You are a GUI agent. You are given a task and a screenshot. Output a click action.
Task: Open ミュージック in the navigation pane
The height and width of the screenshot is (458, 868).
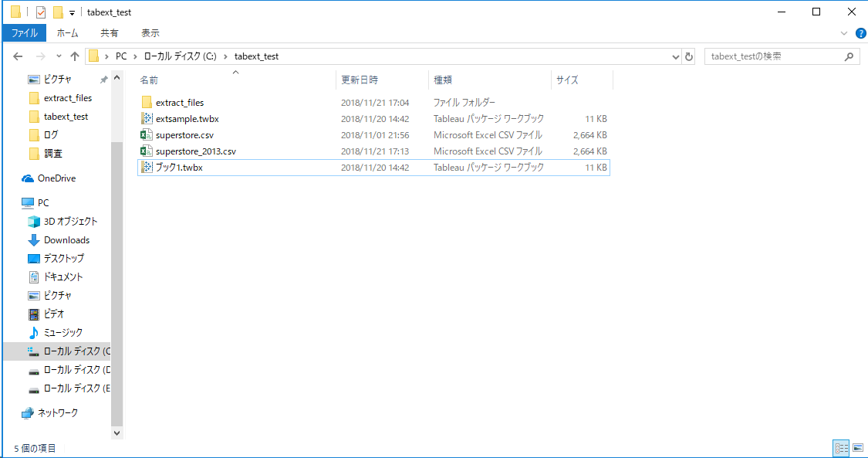63,332
